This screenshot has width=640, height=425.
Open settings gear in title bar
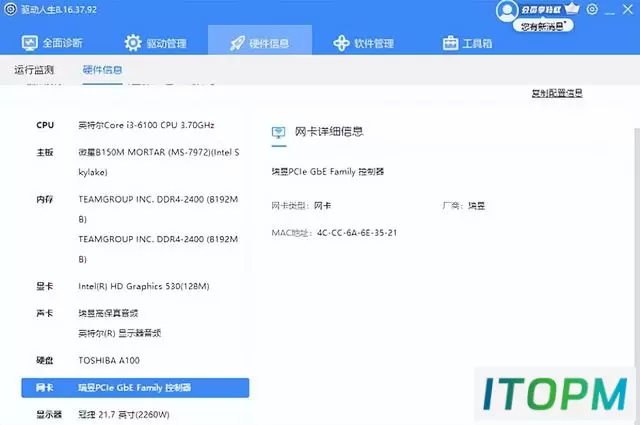[592, 9]
